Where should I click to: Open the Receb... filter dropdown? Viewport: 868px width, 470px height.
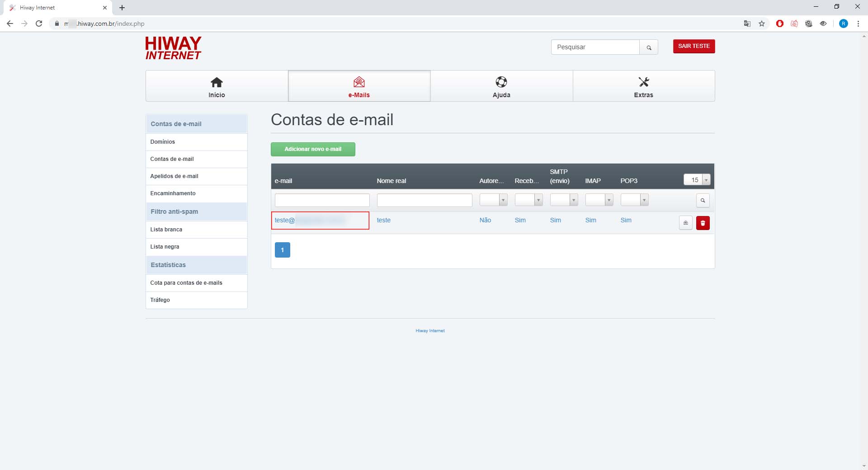(528, 200)
